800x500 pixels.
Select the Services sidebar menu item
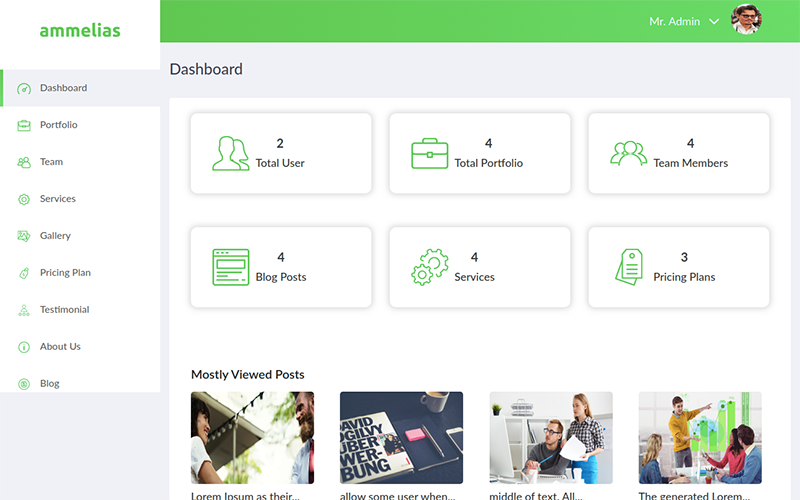point(80,198)
